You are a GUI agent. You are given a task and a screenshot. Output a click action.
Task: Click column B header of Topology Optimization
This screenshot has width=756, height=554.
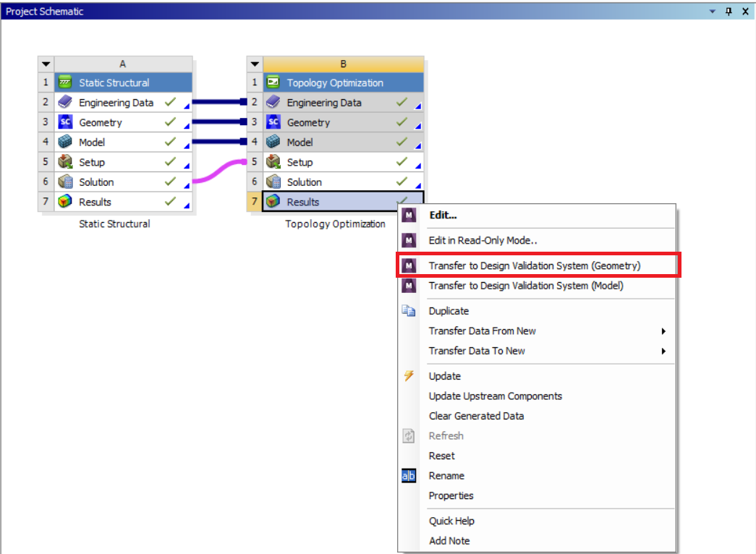coord(344,64)
